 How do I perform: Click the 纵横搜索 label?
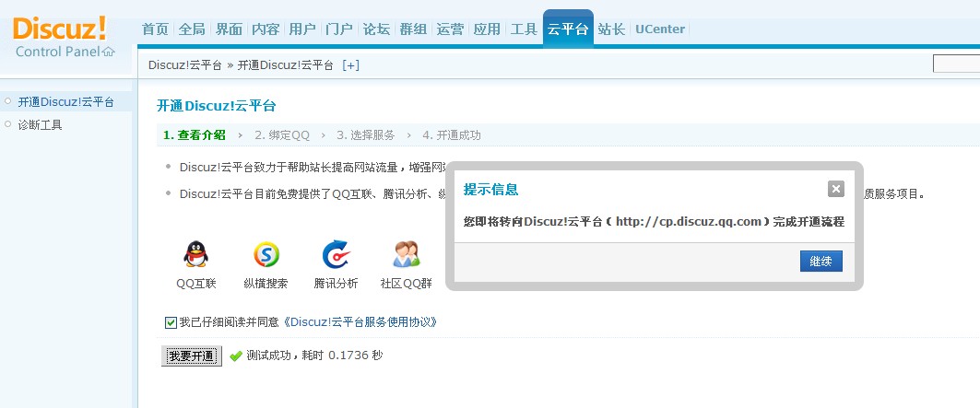266,283
